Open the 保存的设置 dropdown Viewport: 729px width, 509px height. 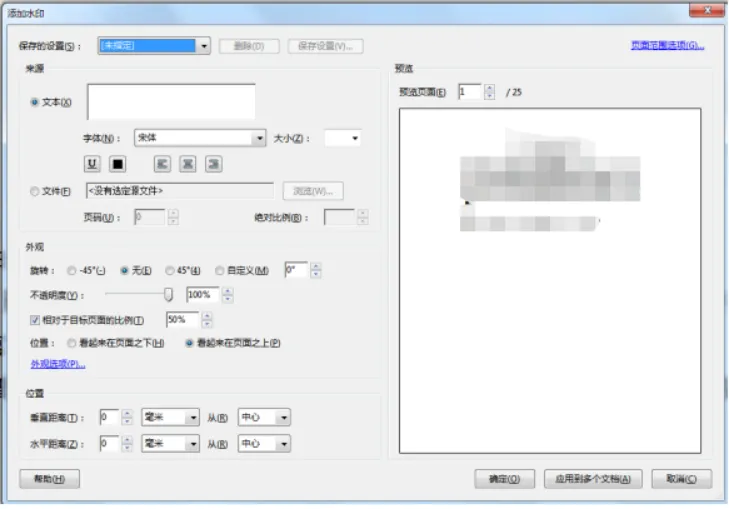coord(154,46)
